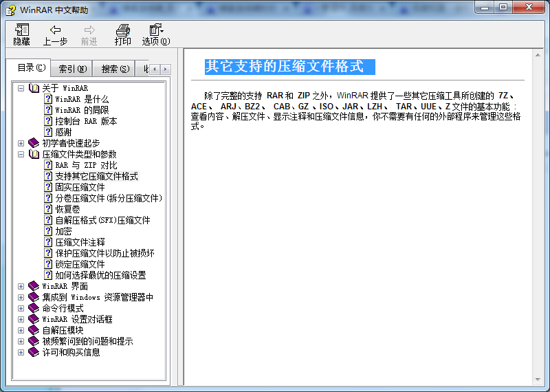Click the open book icon beside 关于 WinRAR
550x392 pixels.
[x=34, y=88]
